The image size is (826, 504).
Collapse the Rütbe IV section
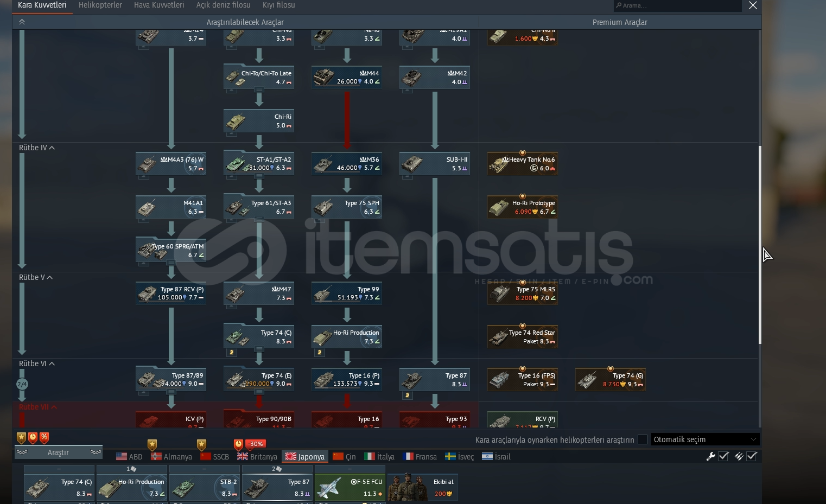pyautogui.click(x=37, y=148)
